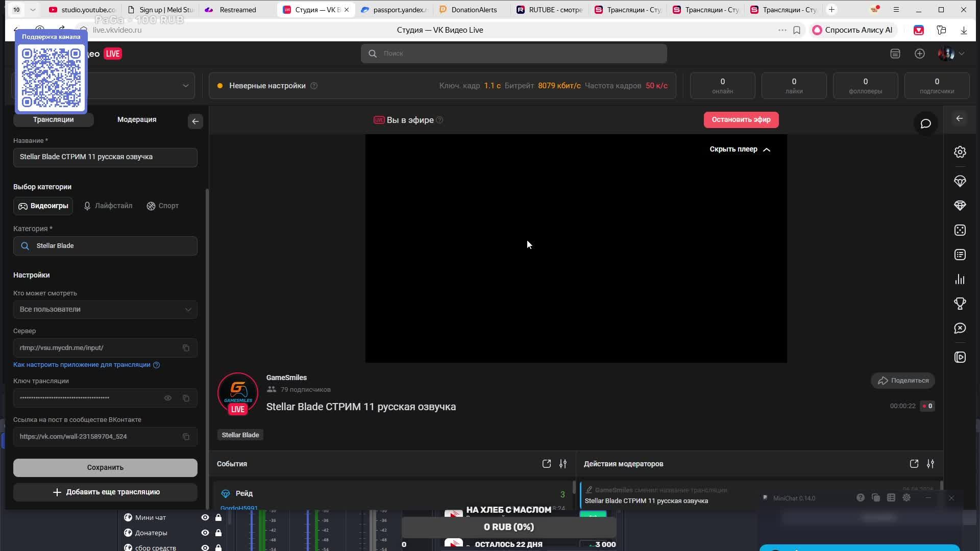Select the Лайфстайл category type
Screen dimensions: 980x551
pyautogui.click(x=108, y=206)
